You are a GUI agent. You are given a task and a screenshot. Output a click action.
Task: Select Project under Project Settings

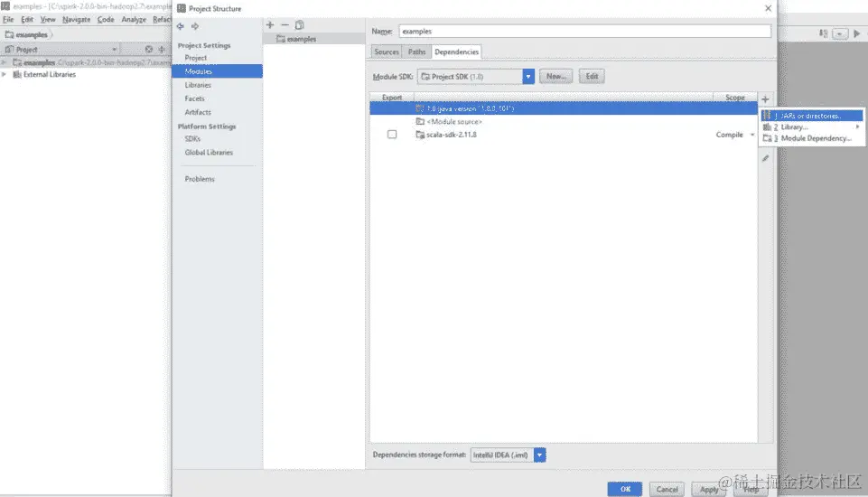click(195, 58)
